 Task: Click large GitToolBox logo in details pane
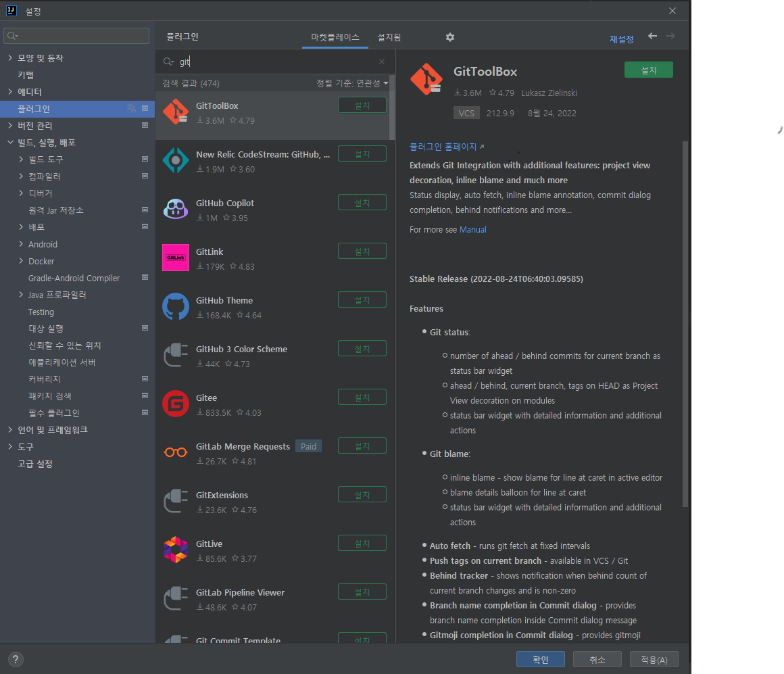426,79
